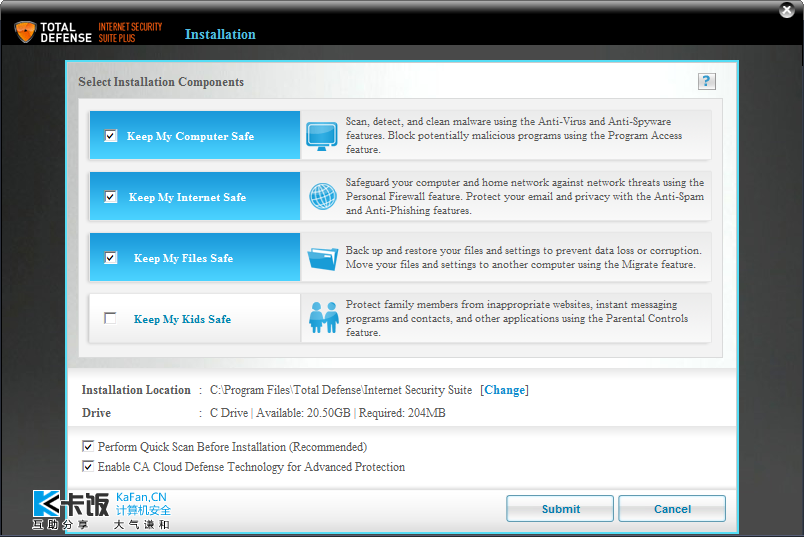The height and width of the screenshot is (537, 804).
Task: Open help with the question mark icon
Action: click(706, 81)
